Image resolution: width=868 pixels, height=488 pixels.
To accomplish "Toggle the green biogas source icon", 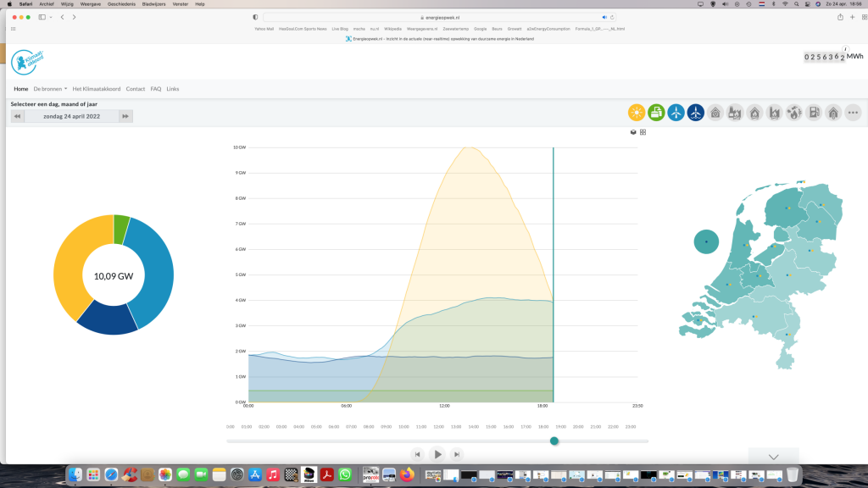I will [656, 113].
